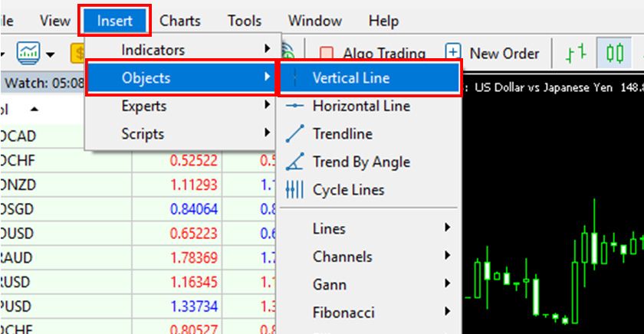Switch to bar chart icon
Image resolution: width=644 pixels, height=334 pixels.
tap(575, 53)
